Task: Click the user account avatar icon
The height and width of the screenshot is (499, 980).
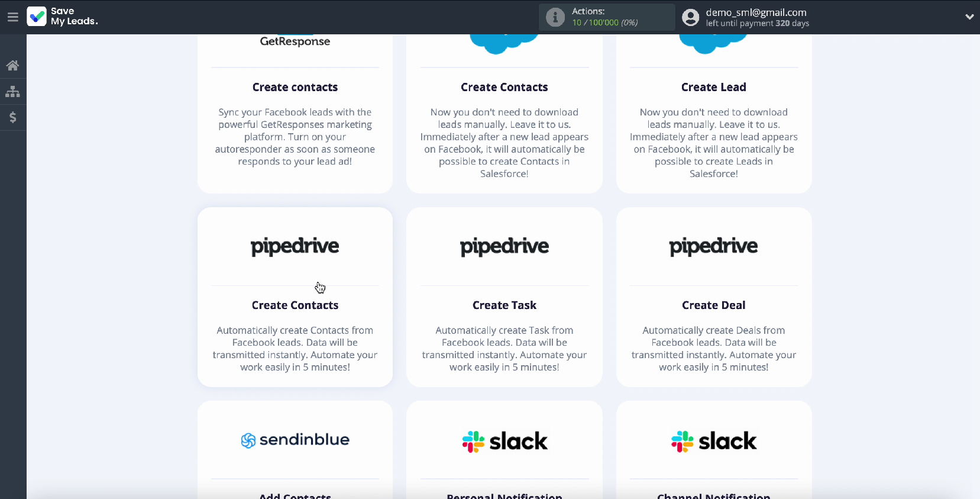Action: coord(690,17)
